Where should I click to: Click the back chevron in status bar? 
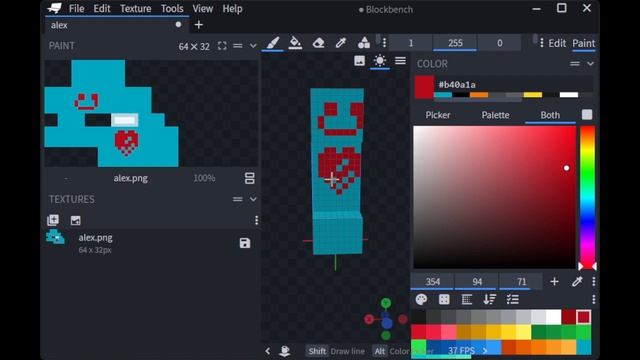coord(268,351)
